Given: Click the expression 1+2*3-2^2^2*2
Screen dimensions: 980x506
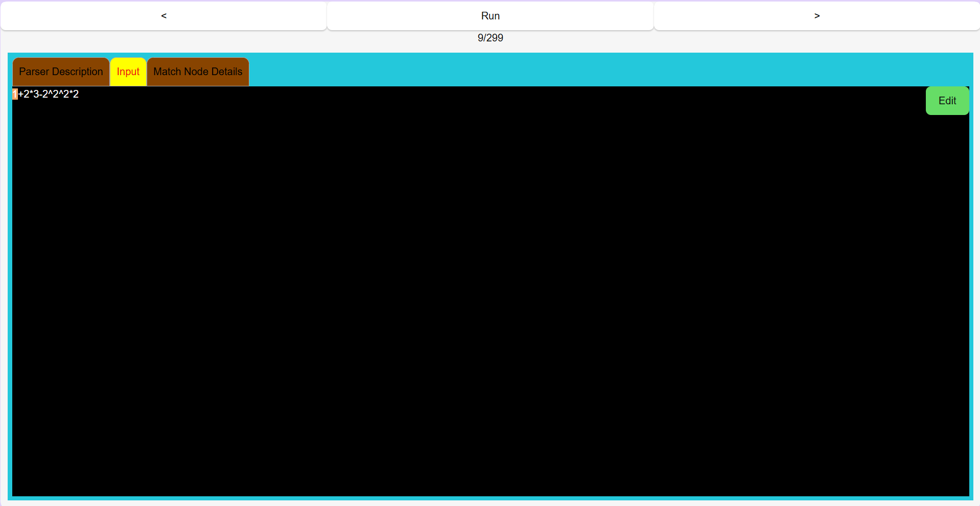Looking at the screenshot, I should pyautogui.click(x=46, y=94).
